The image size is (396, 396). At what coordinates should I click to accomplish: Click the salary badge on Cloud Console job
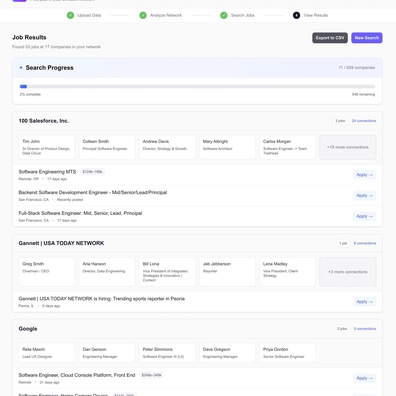point(152,375)
